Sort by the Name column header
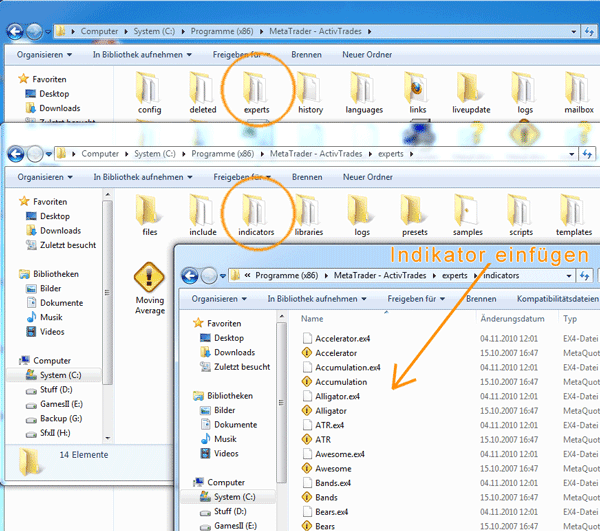Image resolution: width=600 pixels, height=531 pixels. click(312, 319)
